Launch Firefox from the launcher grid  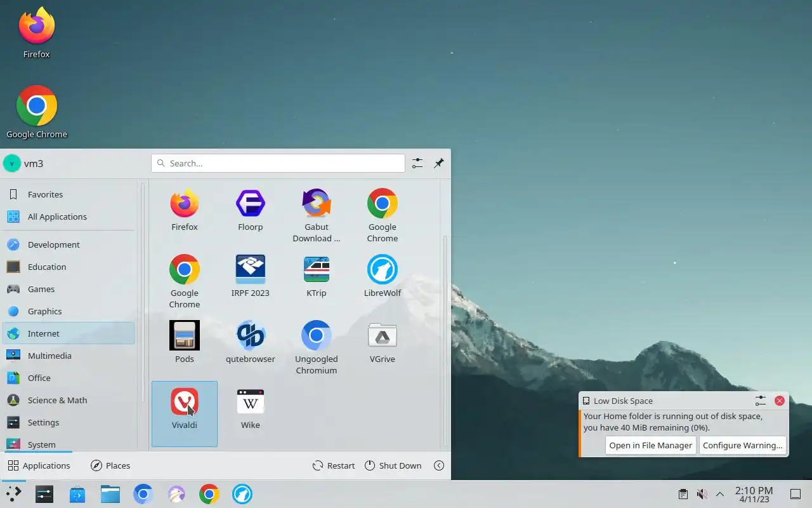(x=185, y=210)
